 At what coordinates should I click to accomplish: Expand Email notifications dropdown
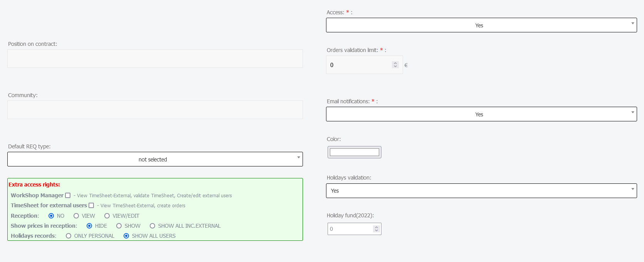481,114
